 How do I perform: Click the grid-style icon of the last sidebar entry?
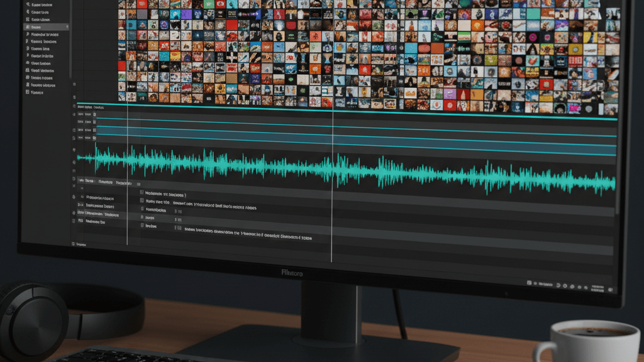(26, 92)
